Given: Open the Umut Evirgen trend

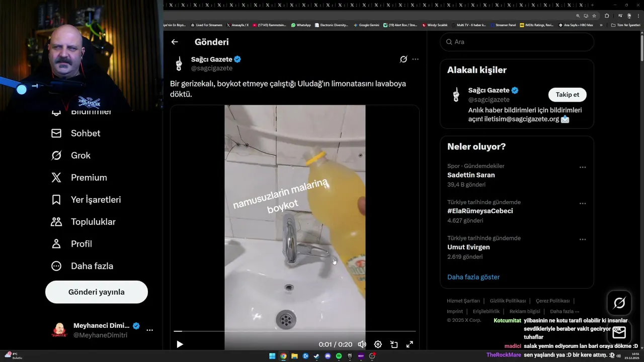Looking at the screenshot, I should (468, 247).
